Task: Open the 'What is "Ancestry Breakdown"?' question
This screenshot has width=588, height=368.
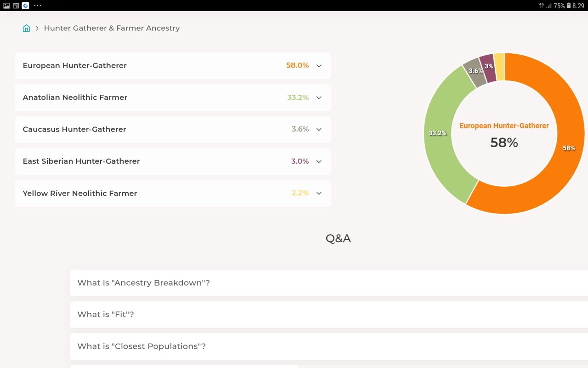Action: pyautogui.click(x=329, y=282)
